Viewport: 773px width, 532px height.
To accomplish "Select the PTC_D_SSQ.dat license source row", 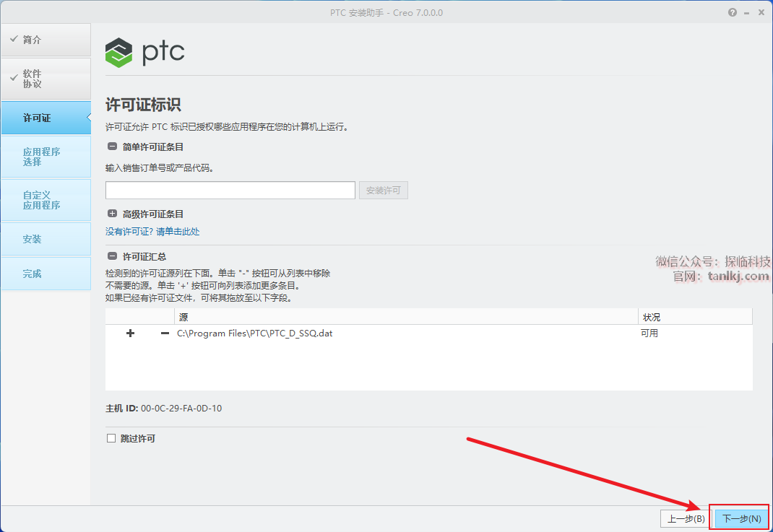I will click(x=429, y=333).
